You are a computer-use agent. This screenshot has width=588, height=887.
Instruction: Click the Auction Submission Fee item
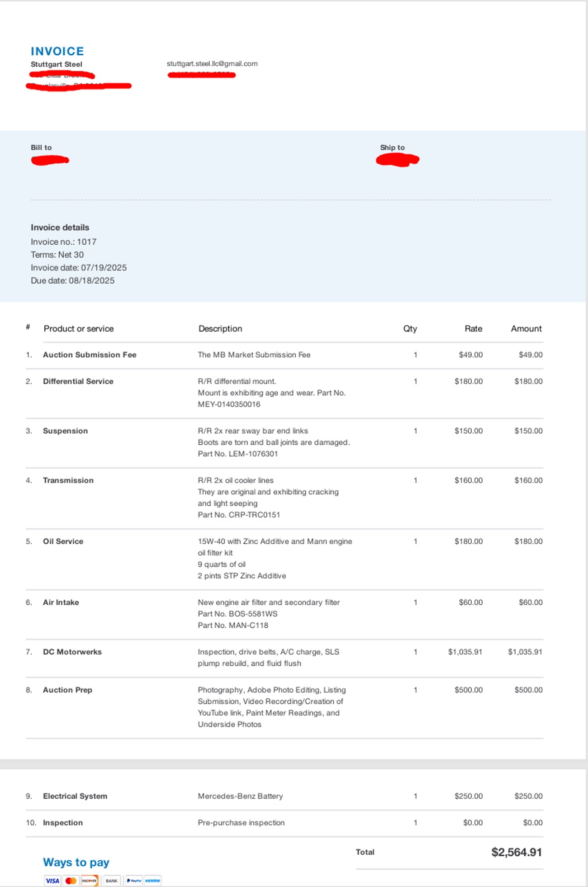90,355
